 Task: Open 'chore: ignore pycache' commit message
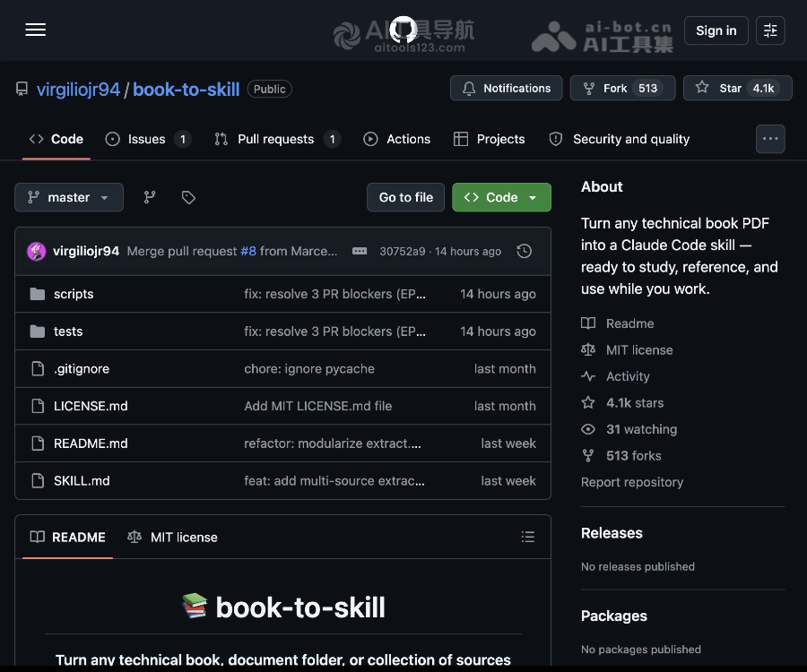click(309, 369)
